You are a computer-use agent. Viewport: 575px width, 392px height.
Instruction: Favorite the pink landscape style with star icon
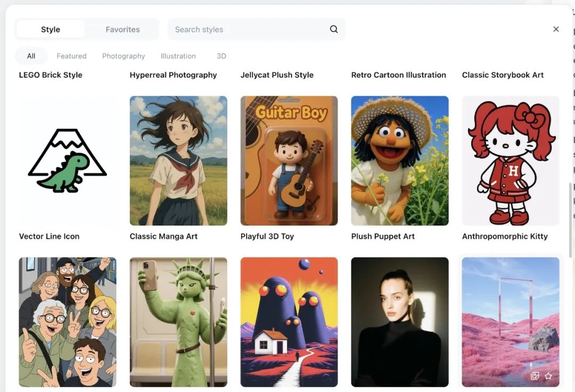548,376
